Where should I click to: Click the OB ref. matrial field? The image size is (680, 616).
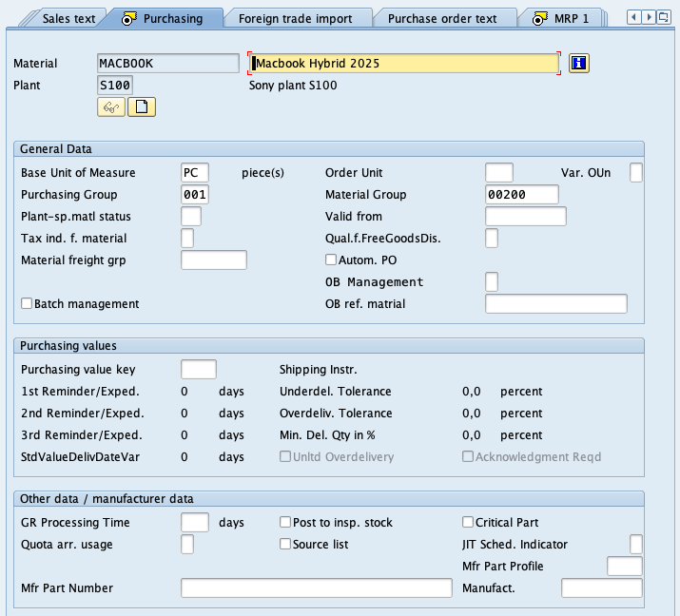tap(556, 303)
